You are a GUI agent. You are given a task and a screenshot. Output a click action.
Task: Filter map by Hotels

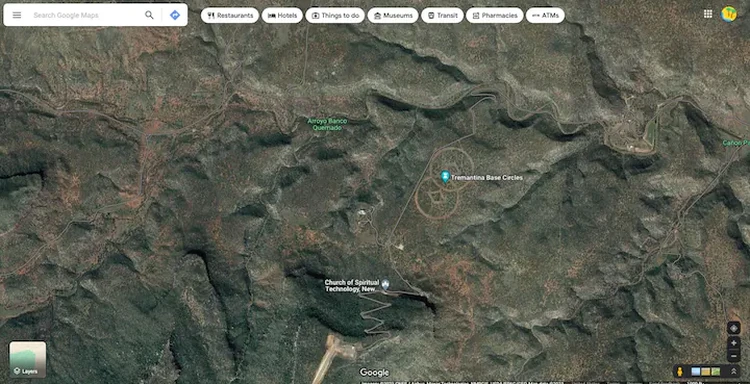point(282,15)
